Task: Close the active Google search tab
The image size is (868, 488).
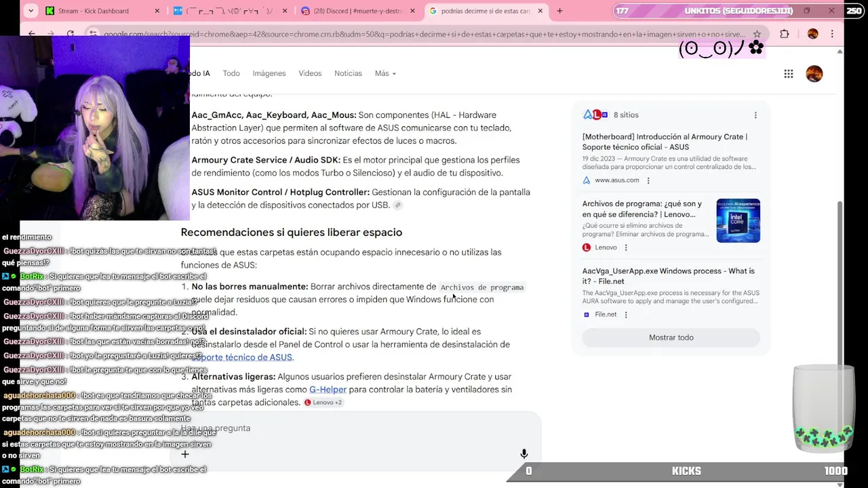Action: tap(540, 11)
